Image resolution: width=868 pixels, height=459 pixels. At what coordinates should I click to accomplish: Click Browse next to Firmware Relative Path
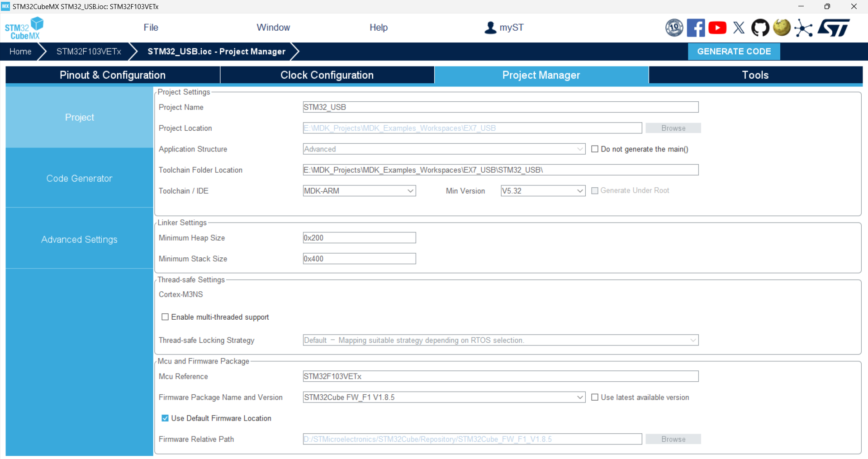[x=673, y=440]
